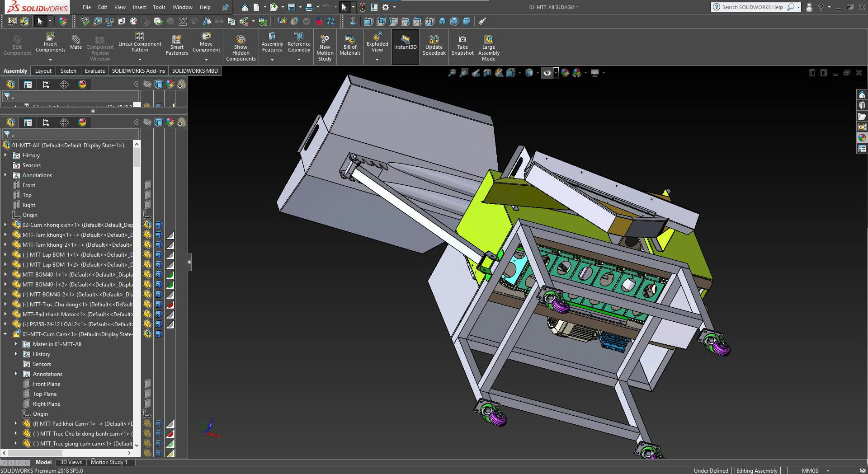This screenshot has height=474, width=868.
Task: Open Options gear icon
Action: pos(386,7)
